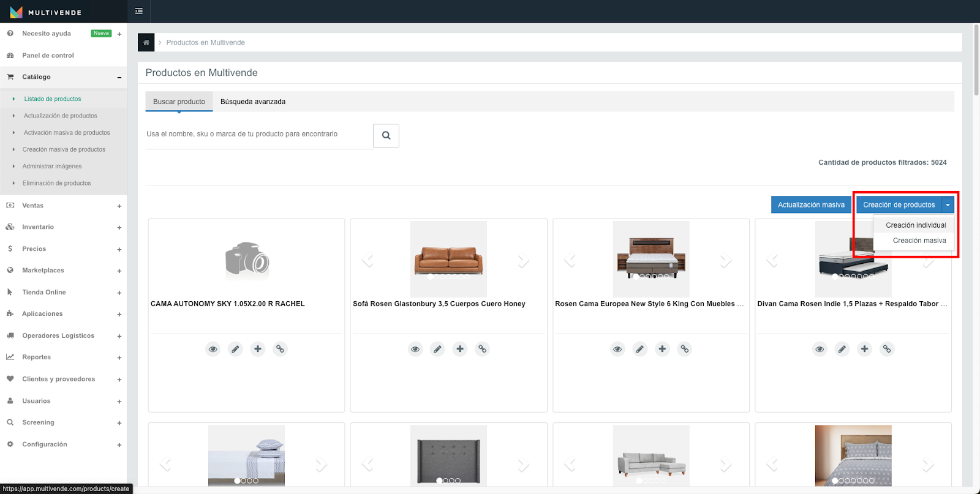Click the Actualización masiva button
This screenshot has height=494, width=980.
pos(811,205)
